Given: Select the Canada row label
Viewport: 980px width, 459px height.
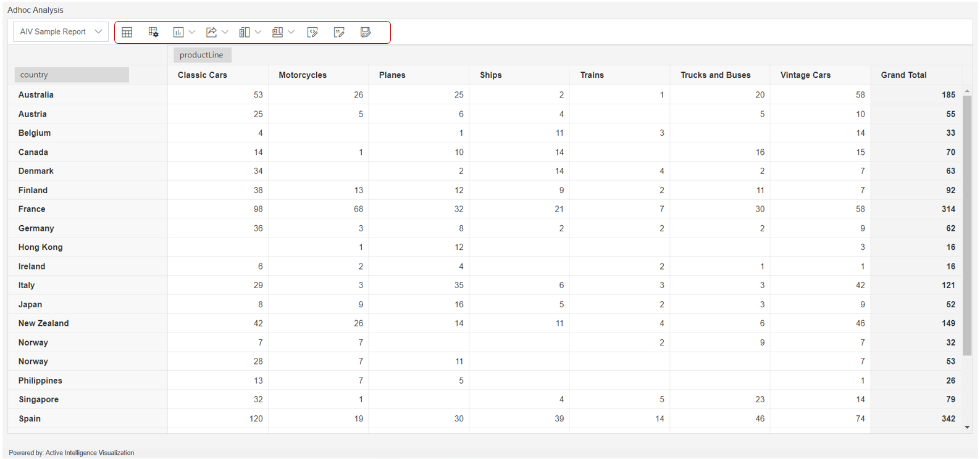Looking at the screenshot, I should (33, 152).
